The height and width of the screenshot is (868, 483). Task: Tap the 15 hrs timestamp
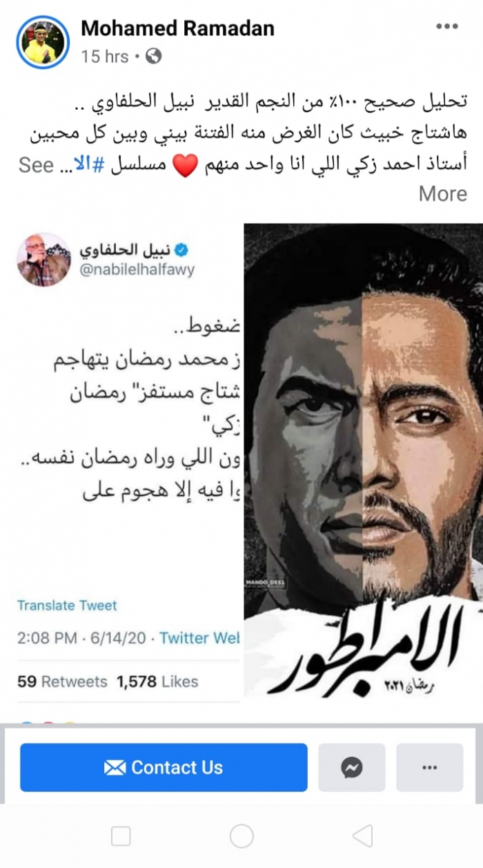click(x=105, y=57)
